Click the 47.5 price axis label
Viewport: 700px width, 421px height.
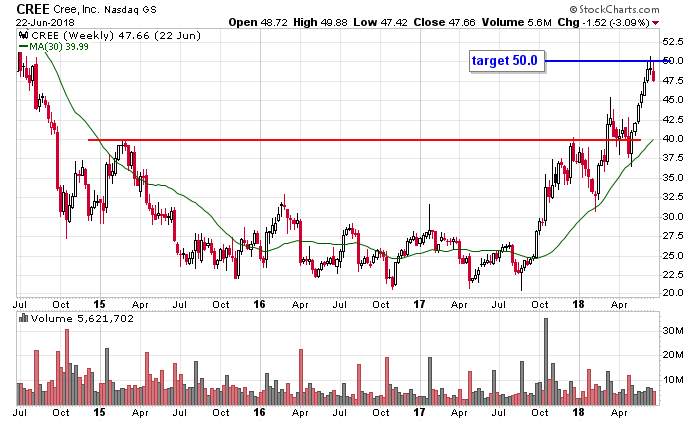tap(673, 80)
